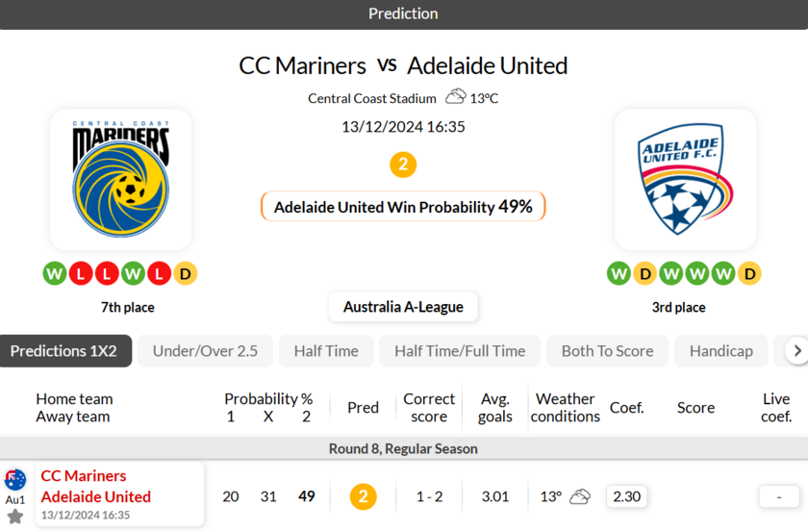The width and height of the screenshot is (808, 532).
Task: Open the Handicap tab
Action: 720,351
